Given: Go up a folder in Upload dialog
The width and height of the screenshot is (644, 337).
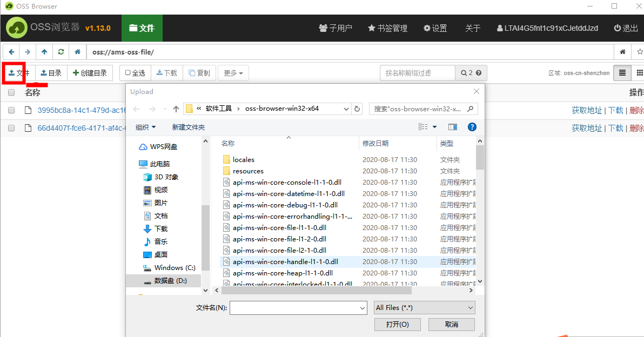Looking at the screenshot, I should pyautogui.click(x=176, y=109).
